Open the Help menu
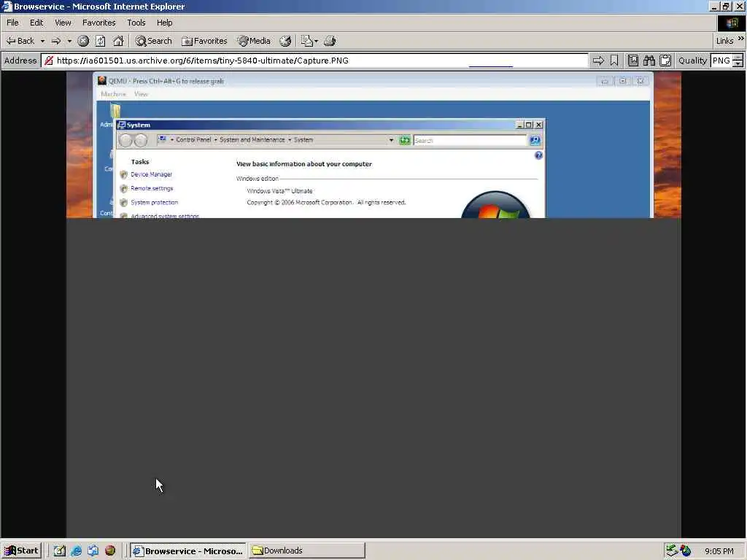The height and width of the screenshot is (560, 747). [x=164, y=23]
